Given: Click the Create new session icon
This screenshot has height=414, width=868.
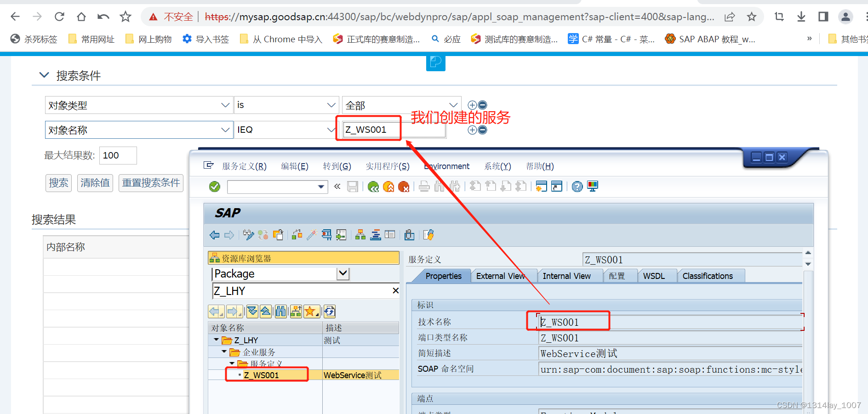Looking at the screenshot, I should pyautogui.click(x=542, y=187).
